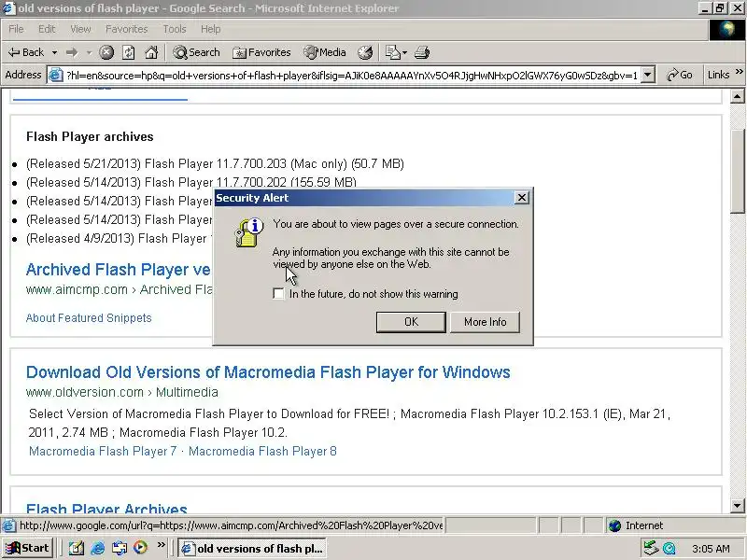
Task: Click the 3:05 AM system clock
Action: [x=711, y=549]
